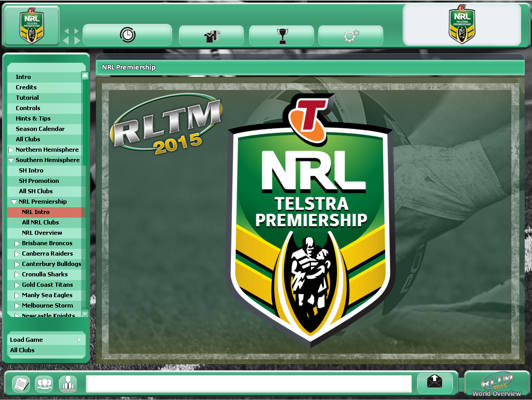
Task: Expand Melbourne Storm arrow
Action: tap(17, 306)
